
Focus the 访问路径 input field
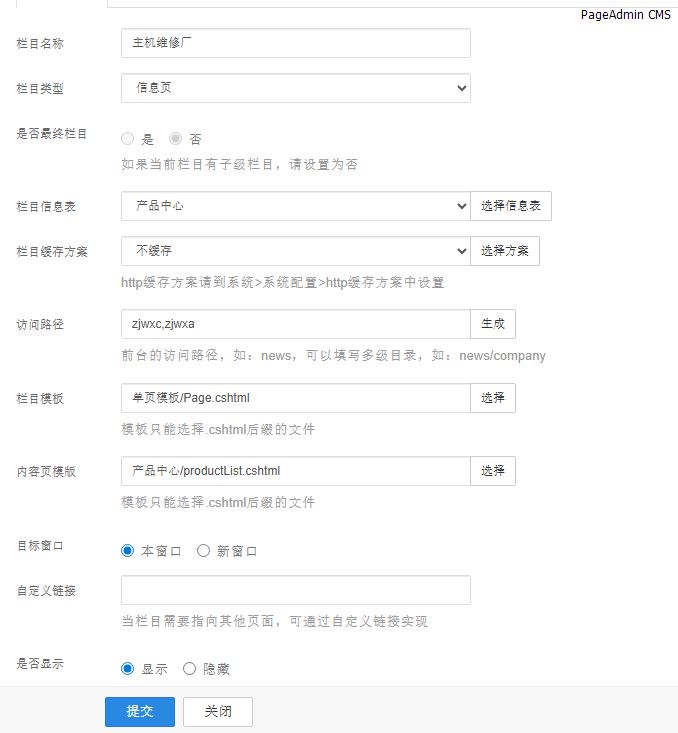(295, 324)
